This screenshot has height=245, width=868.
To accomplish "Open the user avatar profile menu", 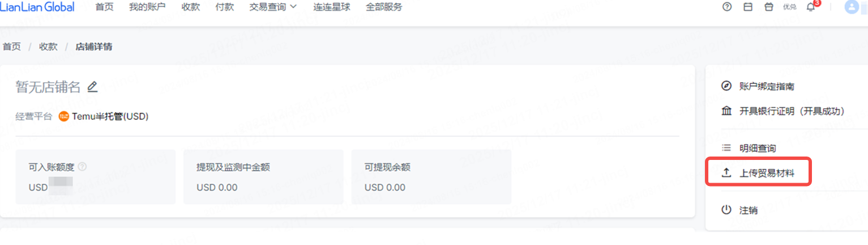I will (851, 7).
